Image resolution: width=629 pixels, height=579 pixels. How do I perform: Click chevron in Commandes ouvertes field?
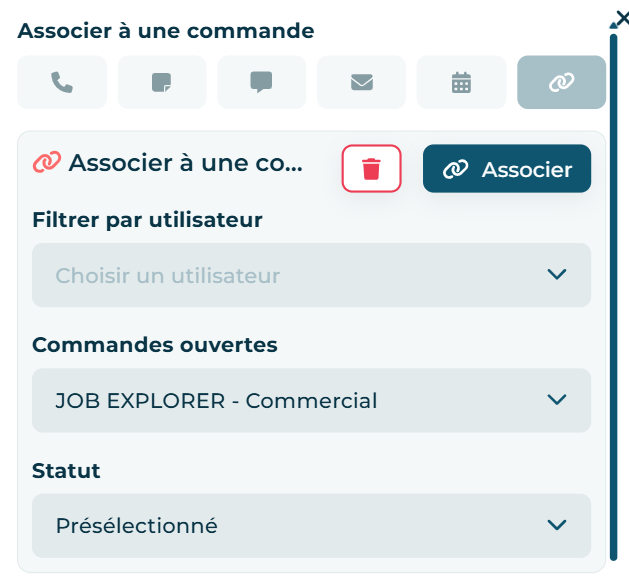[x=557, y=401]
